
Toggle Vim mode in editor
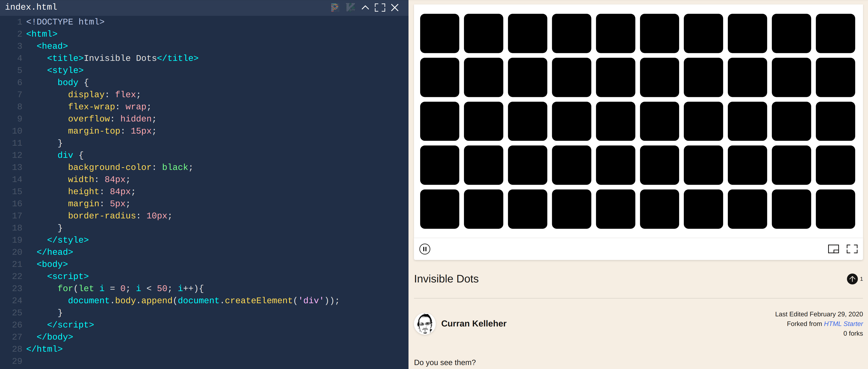pos(350,7)
